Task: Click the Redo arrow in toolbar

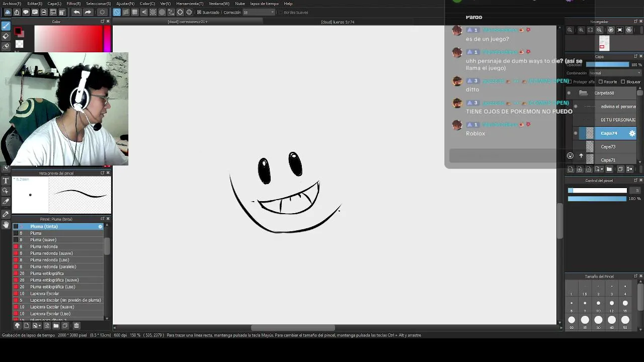Action: (88, 12)
